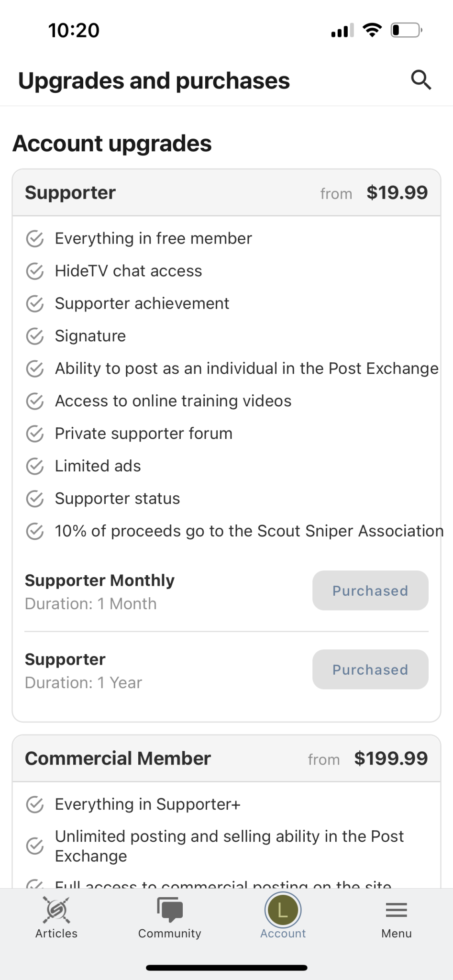Tap checkmark beside Private supporter forum

(x=35, y=434)
